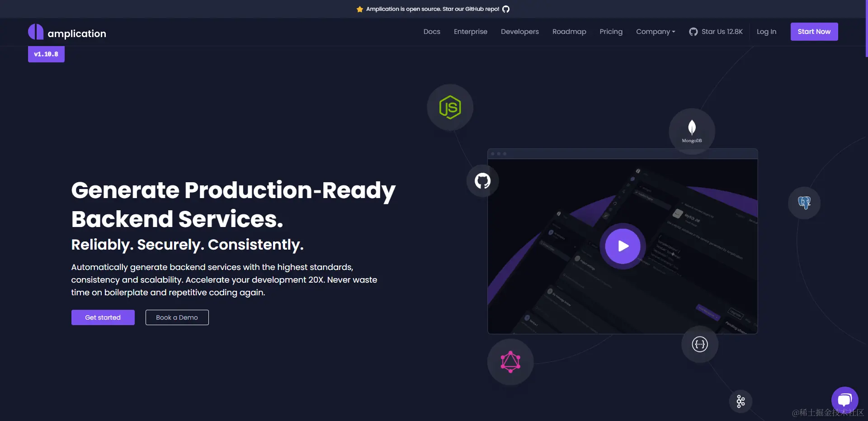Screen dimensions: 868x421
Task: Expand the Company dropdown menu
Action: pyautogui.click(x=656, y=32)
